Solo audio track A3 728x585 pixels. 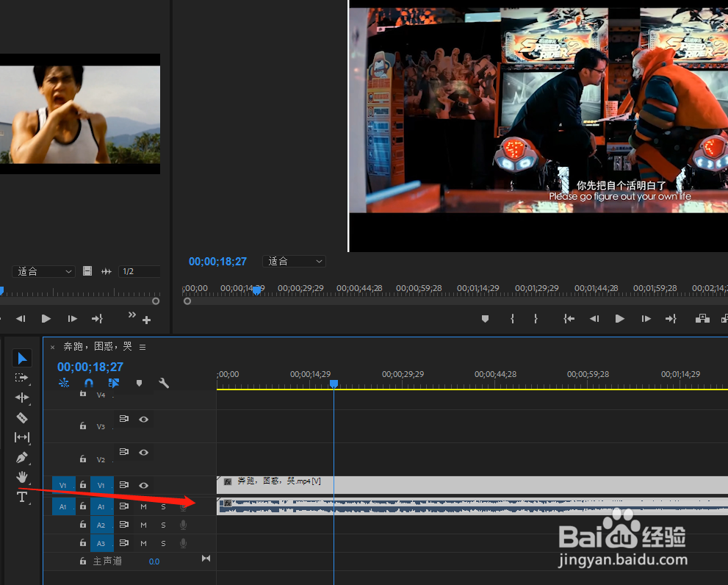click(x=163, y=543)
